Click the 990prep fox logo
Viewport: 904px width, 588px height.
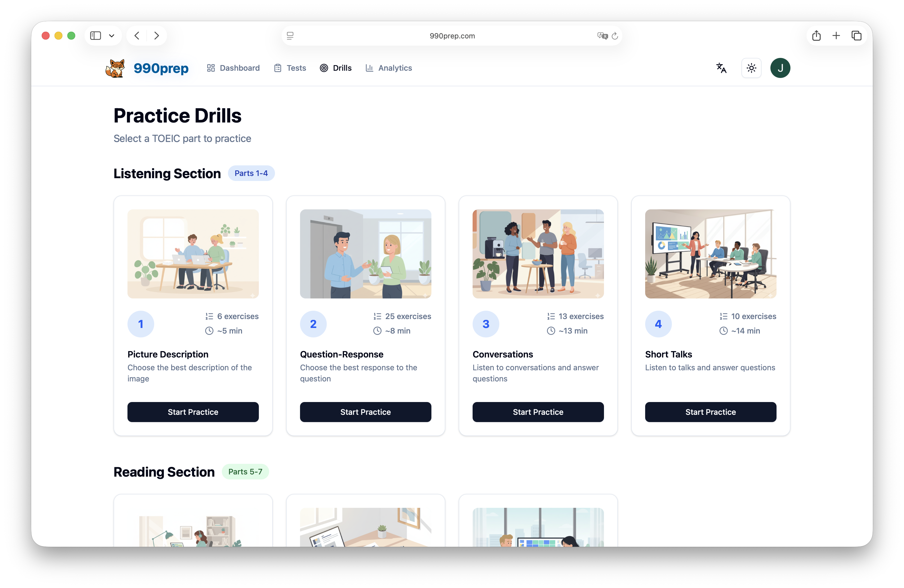(116, 68)
